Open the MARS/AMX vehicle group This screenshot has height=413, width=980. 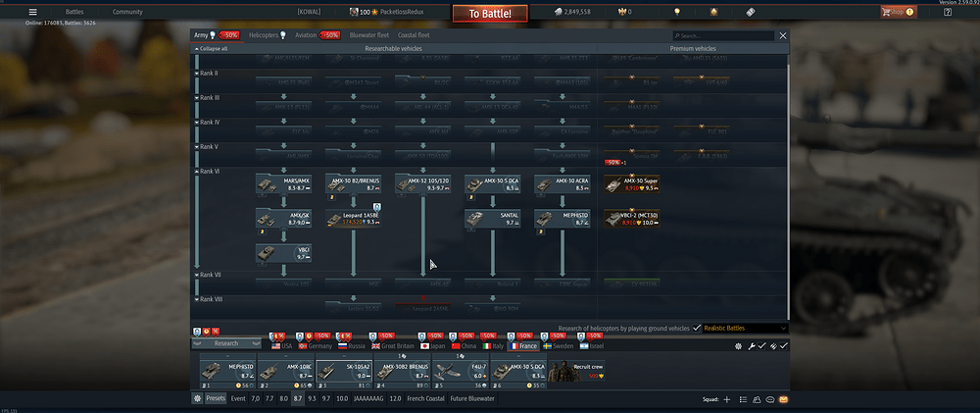[284, 184]
